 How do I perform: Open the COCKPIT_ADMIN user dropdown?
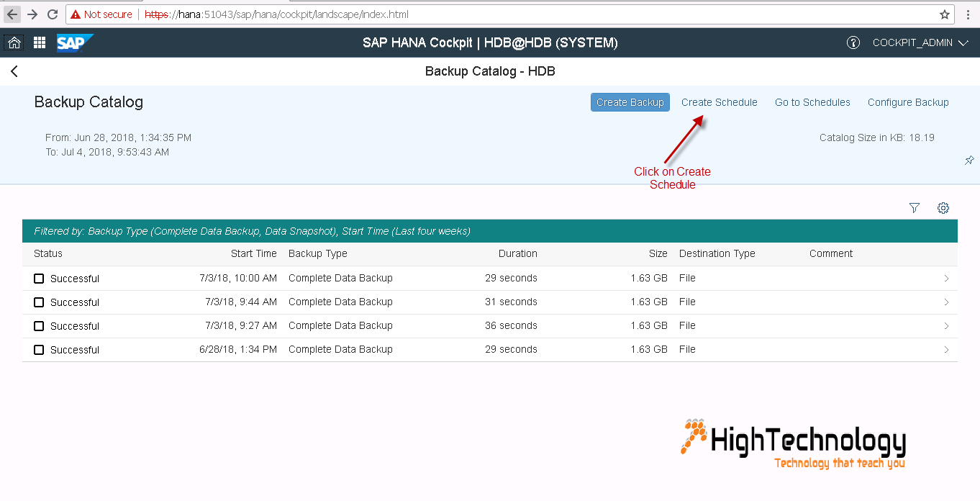coord(922,42)
